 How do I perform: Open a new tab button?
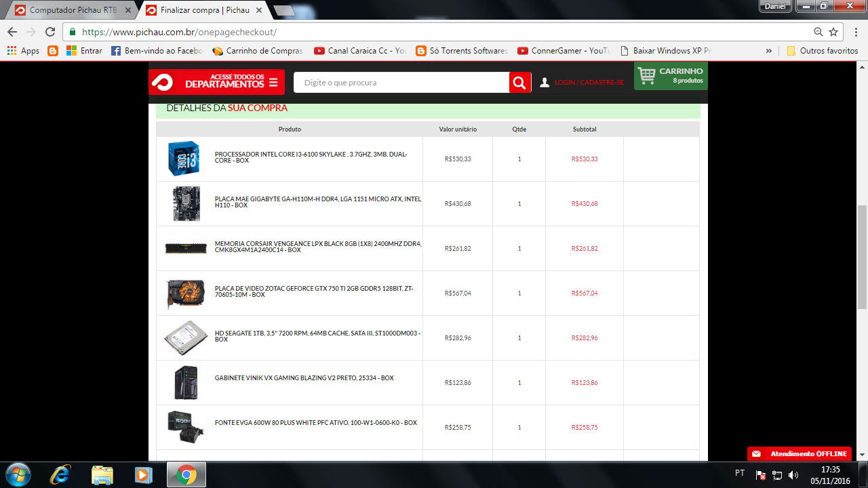(284, 10)
